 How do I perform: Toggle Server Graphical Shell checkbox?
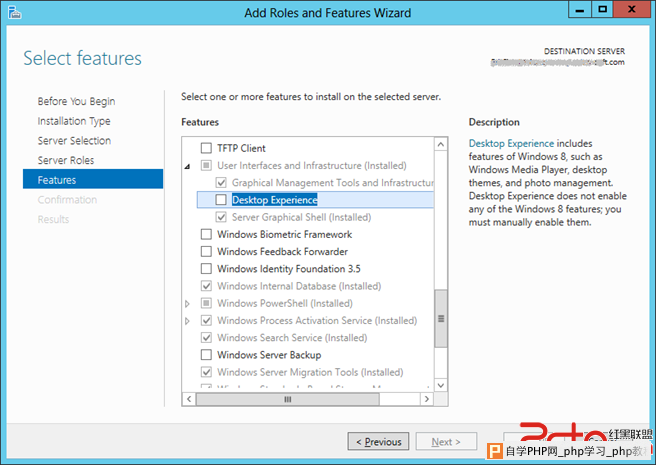(221, 217)
